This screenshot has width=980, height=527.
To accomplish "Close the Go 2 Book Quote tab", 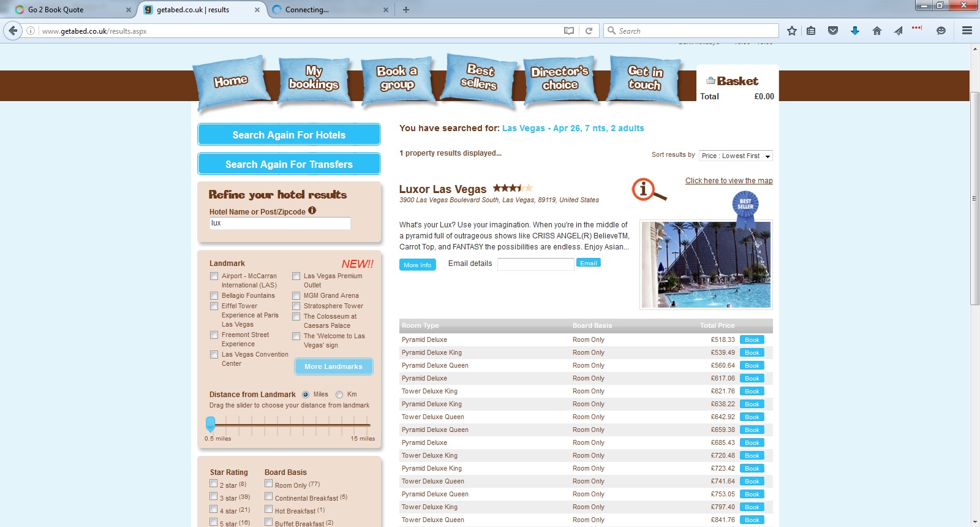I will pyautogui.click(x=128, y=10).
